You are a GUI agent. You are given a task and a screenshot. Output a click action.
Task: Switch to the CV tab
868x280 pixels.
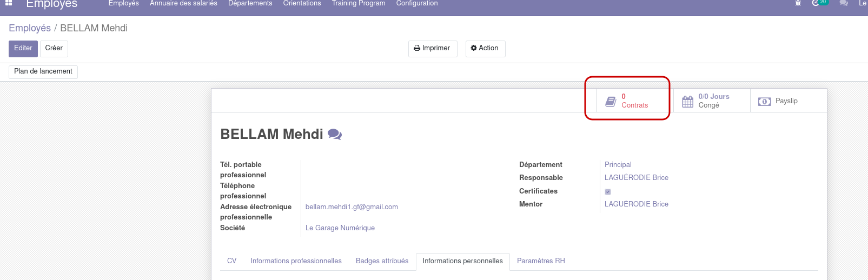(x=231, y=261)
